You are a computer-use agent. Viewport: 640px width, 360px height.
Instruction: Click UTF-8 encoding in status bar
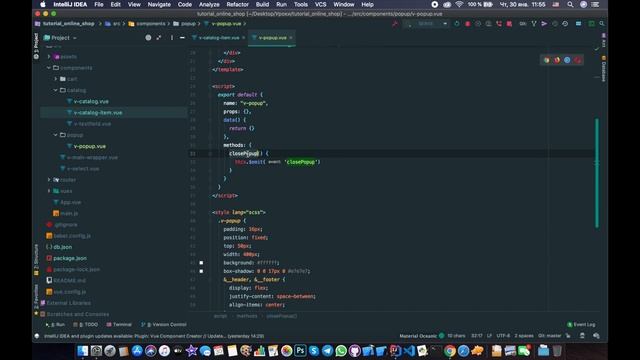tap(503, 336)
